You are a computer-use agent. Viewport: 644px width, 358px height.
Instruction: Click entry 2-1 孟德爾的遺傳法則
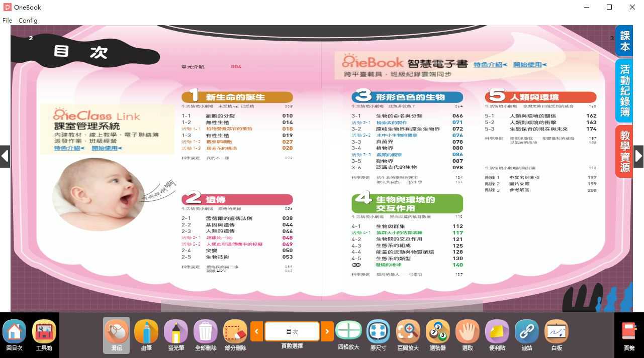(237, 218)
